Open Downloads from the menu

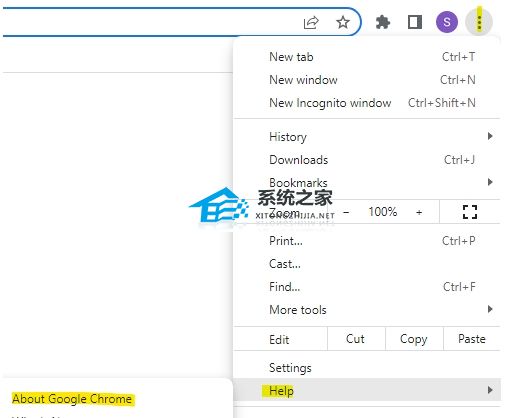click(x=366, y=159)
